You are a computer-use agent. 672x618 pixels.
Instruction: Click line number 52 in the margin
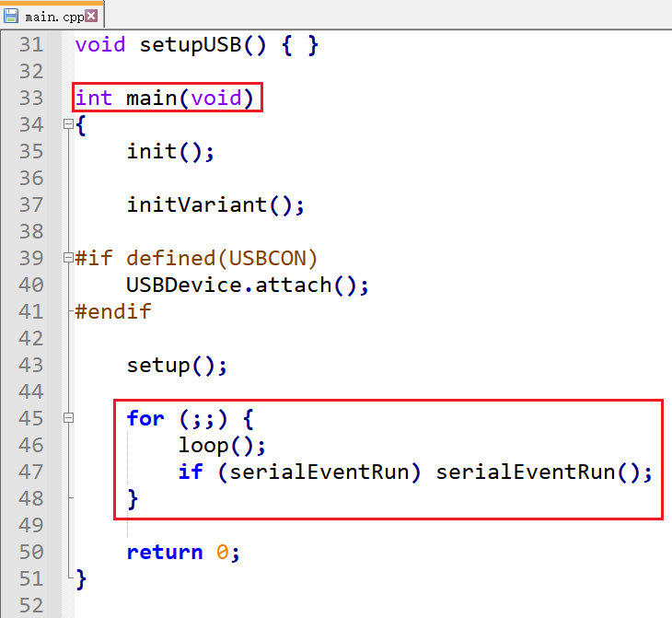[31, 605]
